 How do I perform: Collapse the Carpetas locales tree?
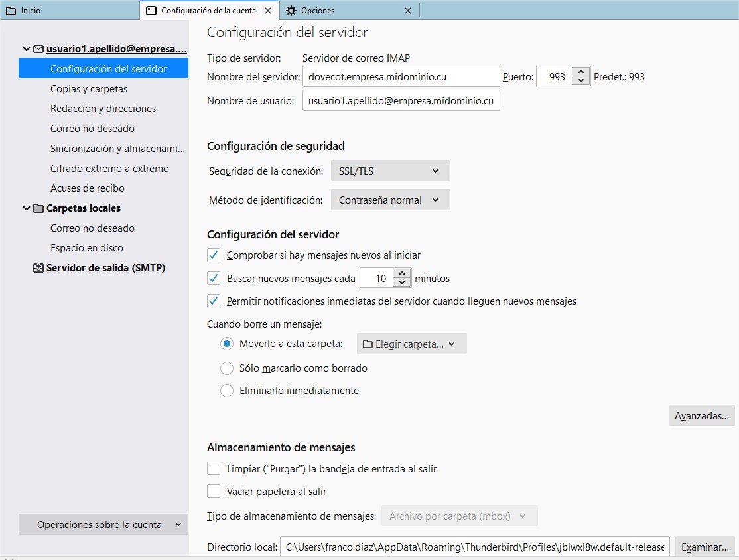point(27,208)
